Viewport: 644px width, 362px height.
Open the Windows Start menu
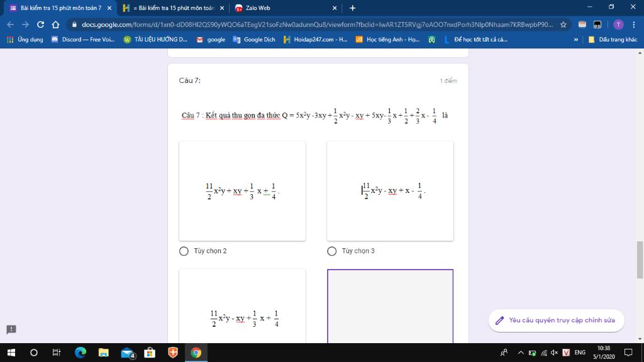click(x=11, y=353)
